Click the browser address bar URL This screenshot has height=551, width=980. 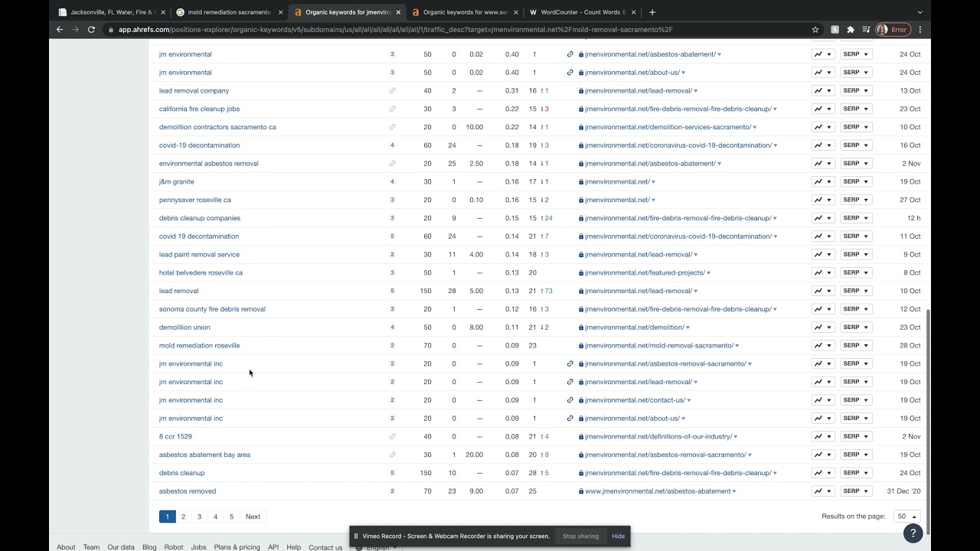395,30
